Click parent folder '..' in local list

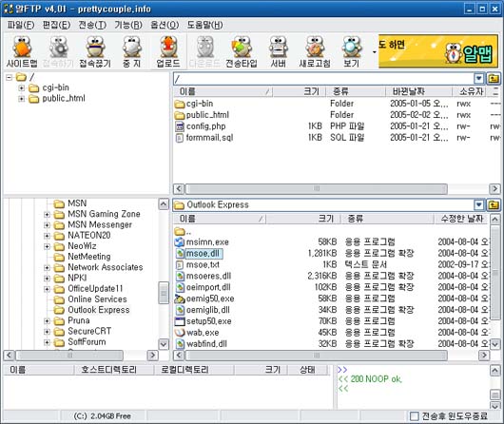[x=183, y=231]
